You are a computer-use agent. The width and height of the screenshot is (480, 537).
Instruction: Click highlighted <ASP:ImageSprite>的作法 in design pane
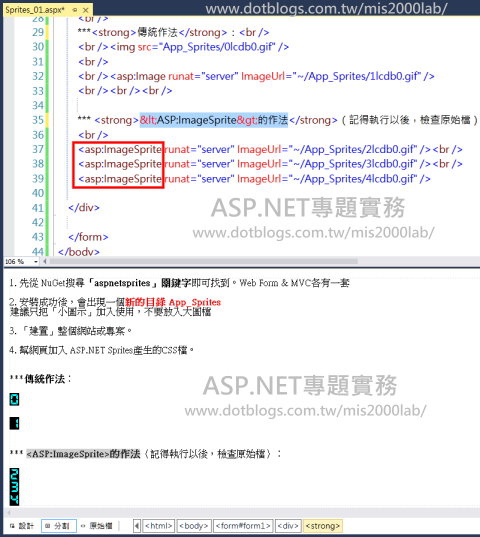coord(83,454)
